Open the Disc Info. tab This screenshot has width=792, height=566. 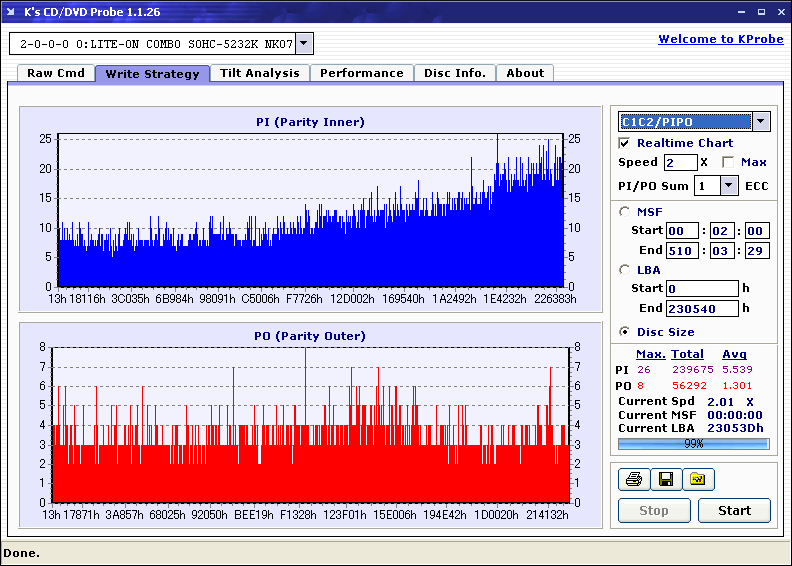455,73
